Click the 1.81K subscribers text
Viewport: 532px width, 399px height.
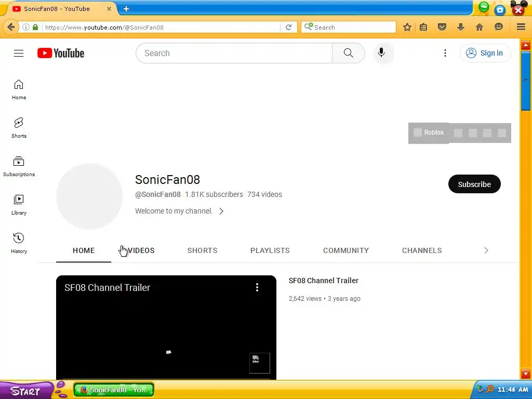click(214, 194)
